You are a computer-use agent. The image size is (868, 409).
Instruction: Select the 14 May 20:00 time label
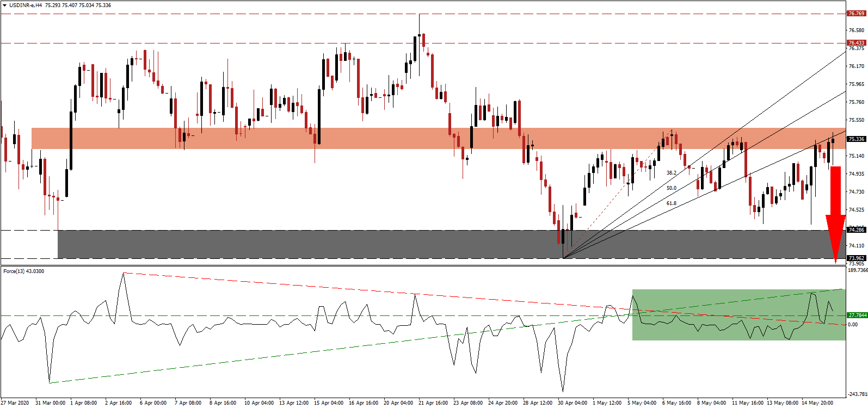point(817,403)
